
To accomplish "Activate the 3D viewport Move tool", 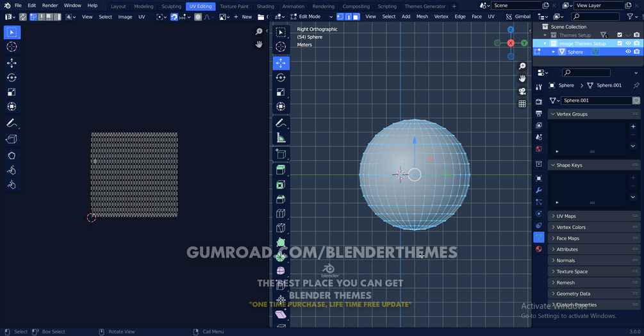I will pyautogui.click(x=281, y=63).
